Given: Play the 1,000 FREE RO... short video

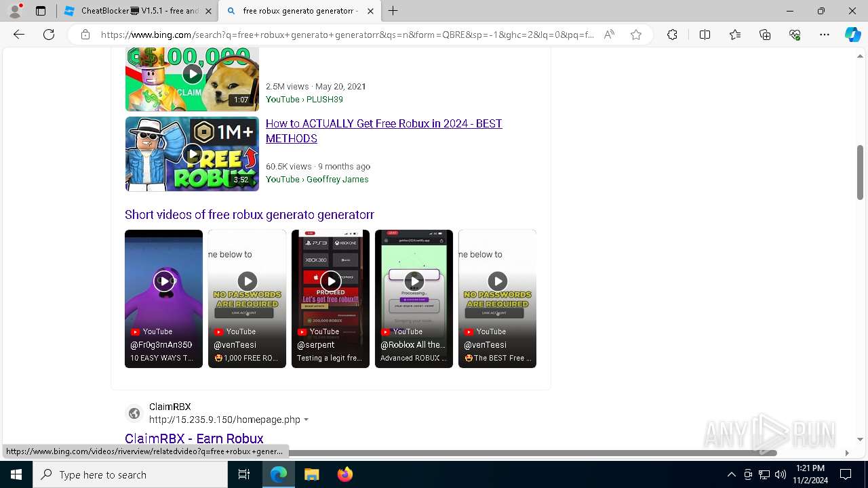Looking at the screenshot, I should 247,299.
